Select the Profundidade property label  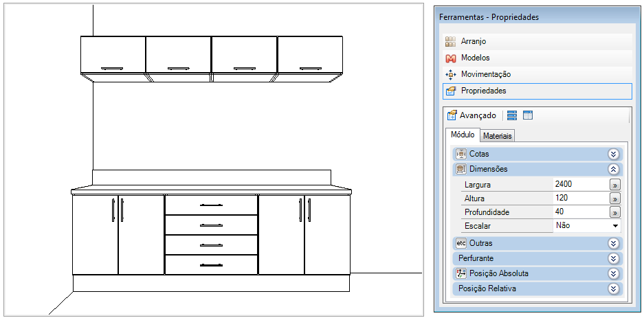(487, 212)
